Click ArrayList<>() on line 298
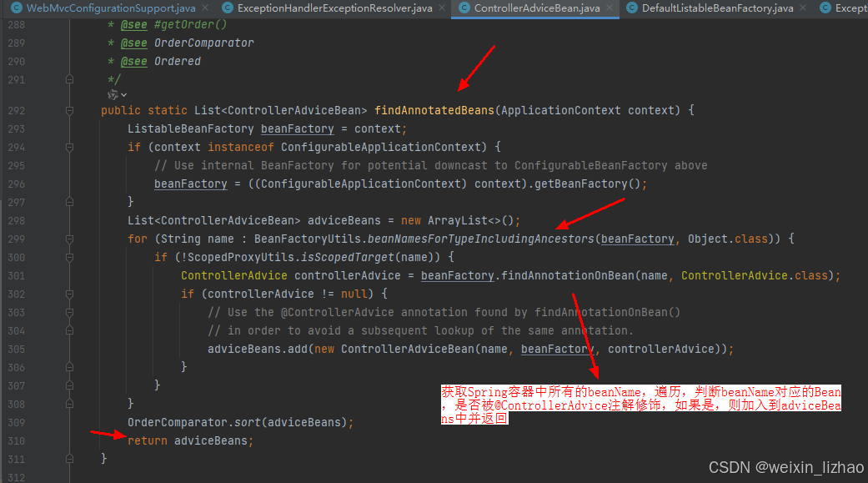868x483 pixels. coord(470,221)
